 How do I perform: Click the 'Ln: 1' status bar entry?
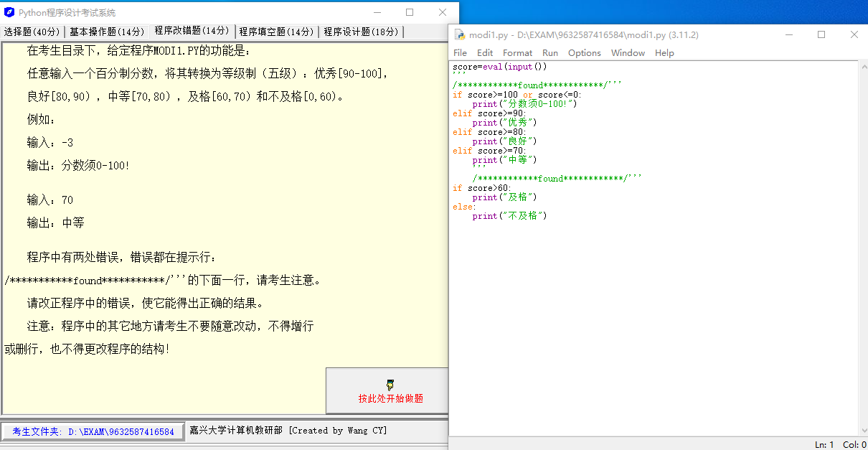click(x=825, y=445)
